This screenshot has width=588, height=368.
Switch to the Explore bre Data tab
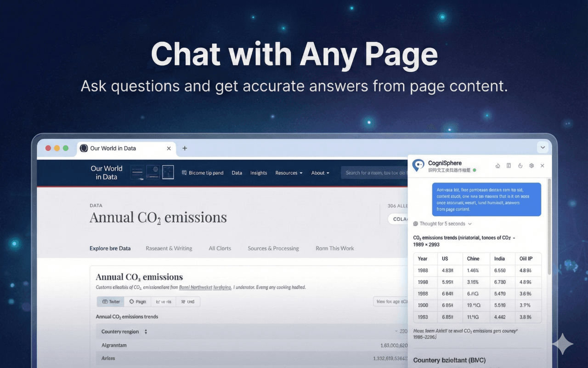110,248
